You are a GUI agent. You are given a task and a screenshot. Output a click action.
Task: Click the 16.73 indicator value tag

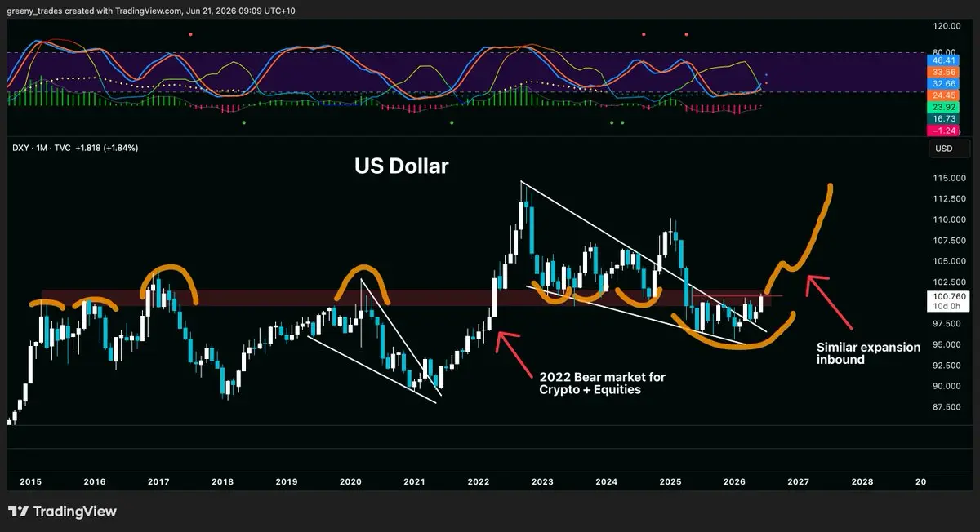click(944, 118)
